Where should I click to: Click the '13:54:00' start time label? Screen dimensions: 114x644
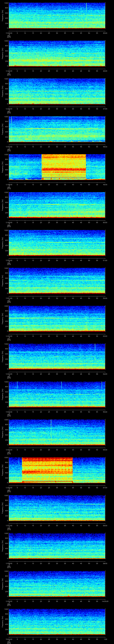click(x=9, y=412)
